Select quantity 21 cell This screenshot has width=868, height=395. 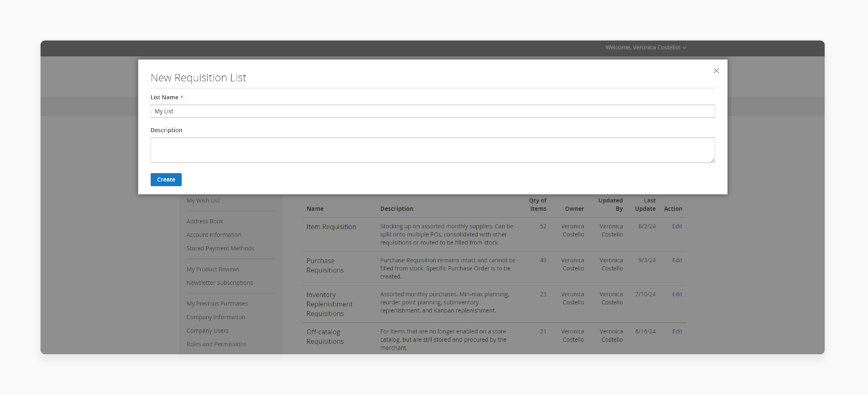pyautogui.click(x=543, y=331)
